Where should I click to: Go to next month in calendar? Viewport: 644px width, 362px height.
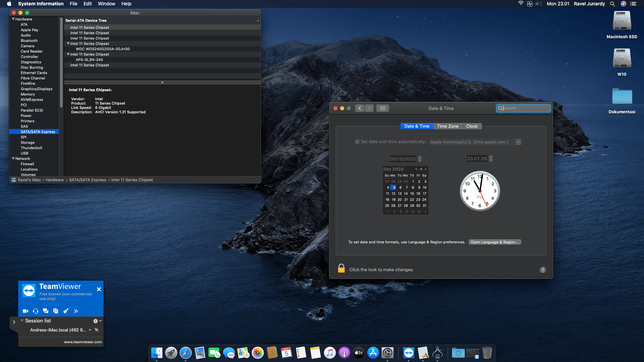pos(426,169)
